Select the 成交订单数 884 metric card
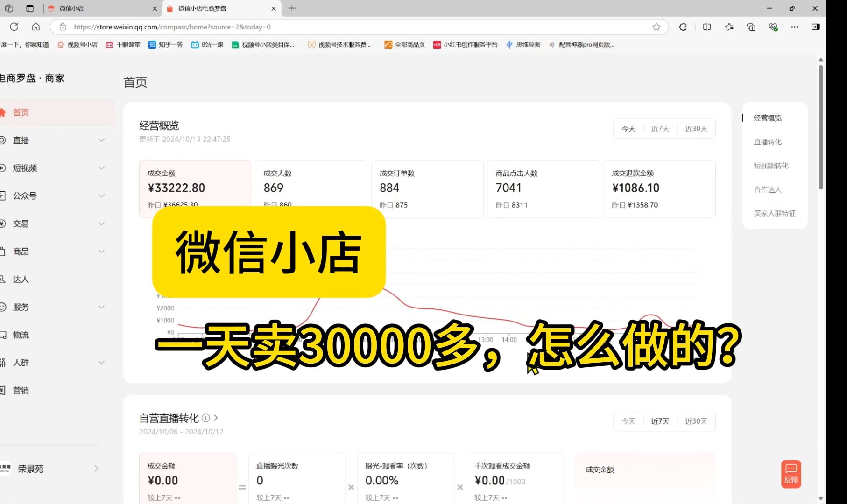847x504 pixels. coord(427,189)
